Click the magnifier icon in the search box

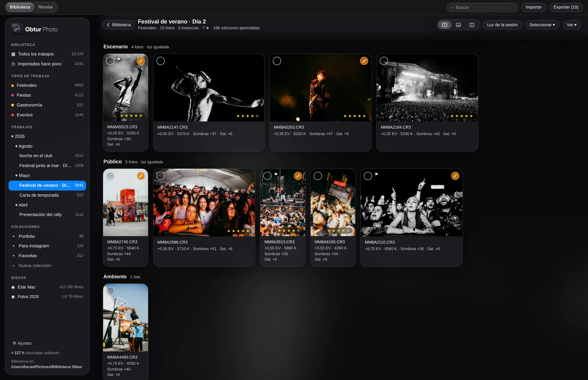coord(452,7)
